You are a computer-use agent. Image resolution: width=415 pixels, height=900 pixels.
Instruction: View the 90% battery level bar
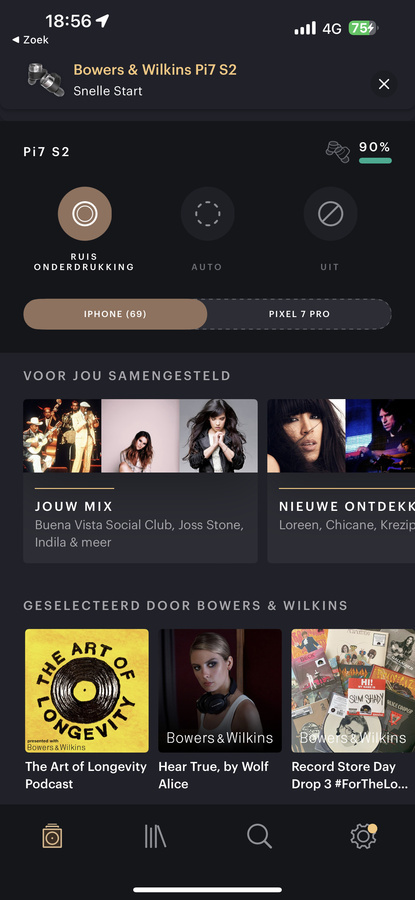[x=375, y=161]
